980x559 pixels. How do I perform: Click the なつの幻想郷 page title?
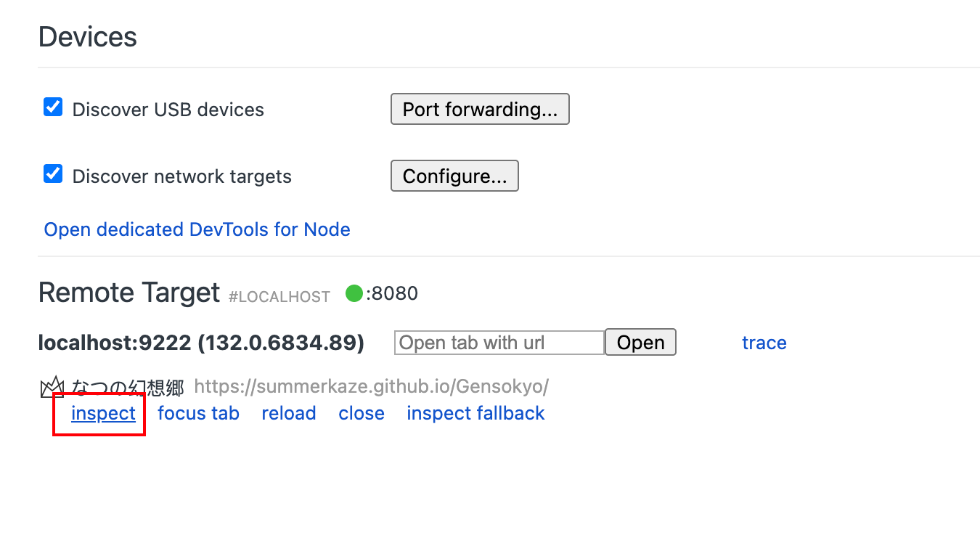coord(128,387)
